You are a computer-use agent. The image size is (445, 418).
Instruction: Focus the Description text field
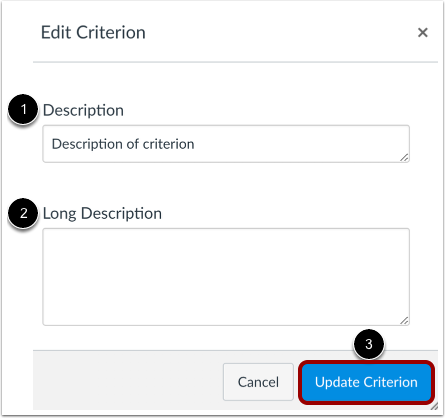(x=226, y=144)
